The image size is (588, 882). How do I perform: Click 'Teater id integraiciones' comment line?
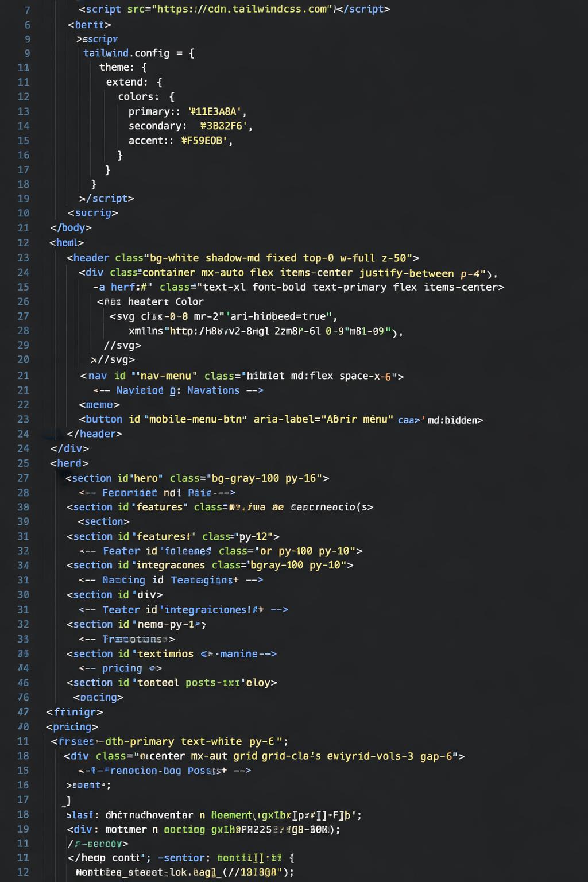point(183,610)
